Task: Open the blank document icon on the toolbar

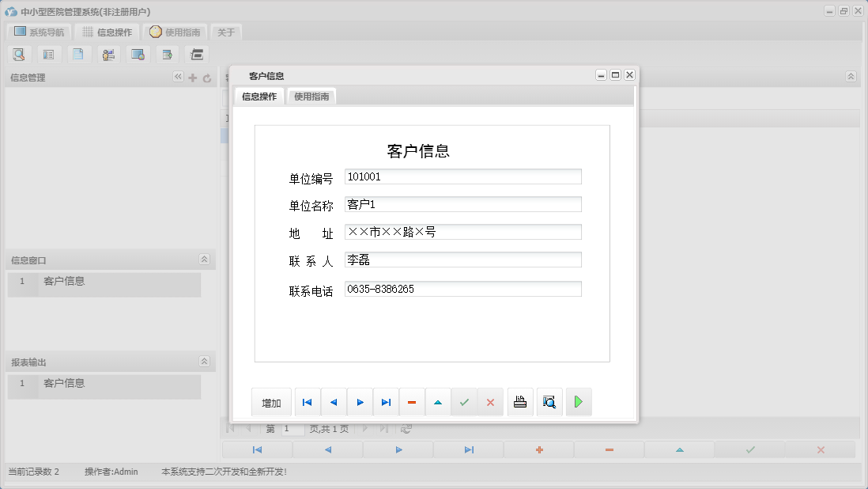Action: 77,54
